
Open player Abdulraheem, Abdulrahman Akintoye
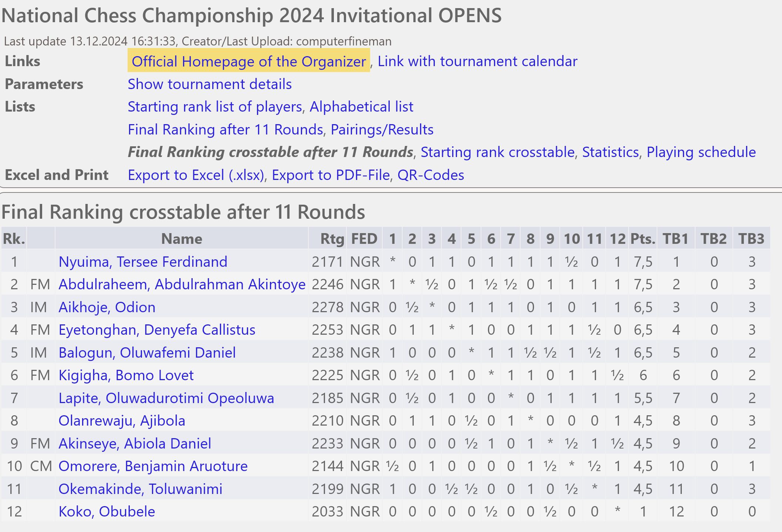tap(182, 284)
